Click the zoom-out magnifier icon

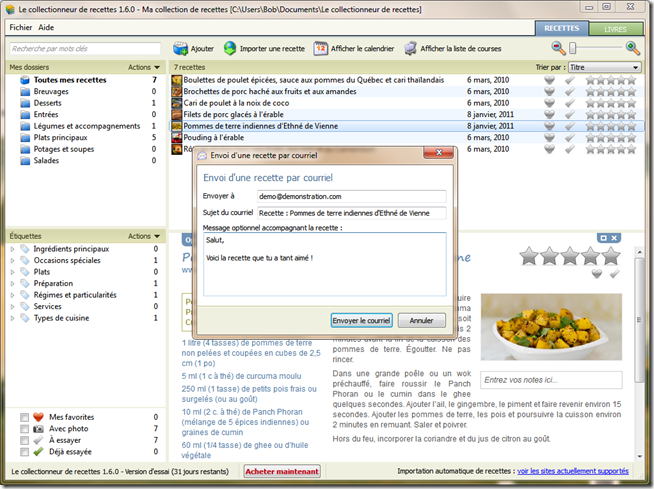point(559,48)
